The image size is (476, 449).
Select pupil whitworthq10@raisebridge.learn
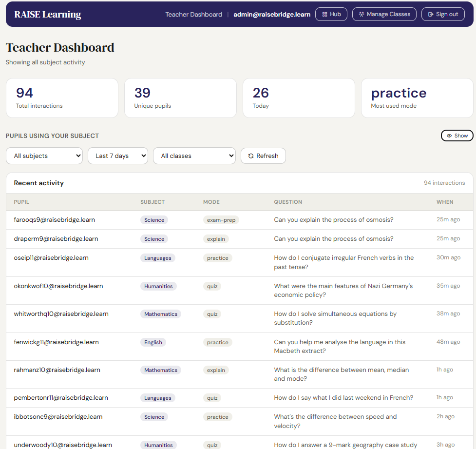[x=61, y=314]
